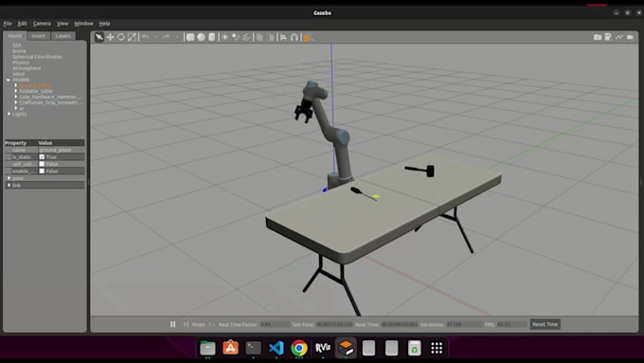Select Atmosphere in the world tree
The height and width of the screenshot is (363, 644).
pos(27,68)
